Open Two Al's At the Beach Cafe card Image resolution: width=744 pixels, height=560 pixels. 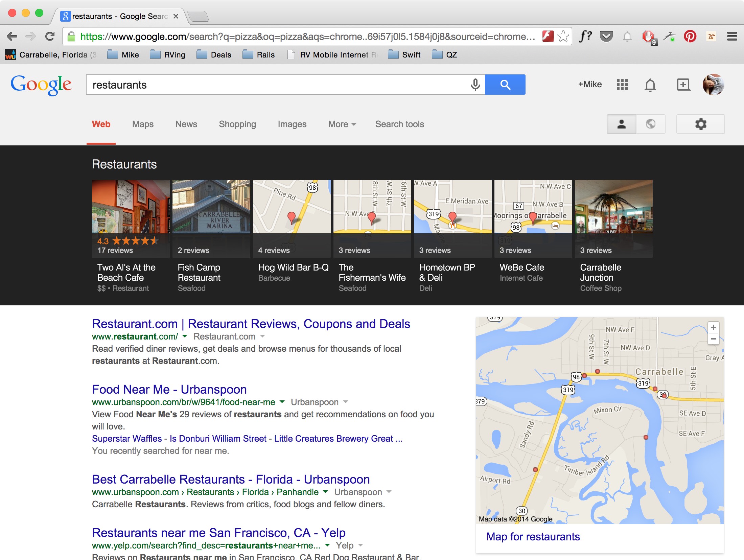(131, 236)
